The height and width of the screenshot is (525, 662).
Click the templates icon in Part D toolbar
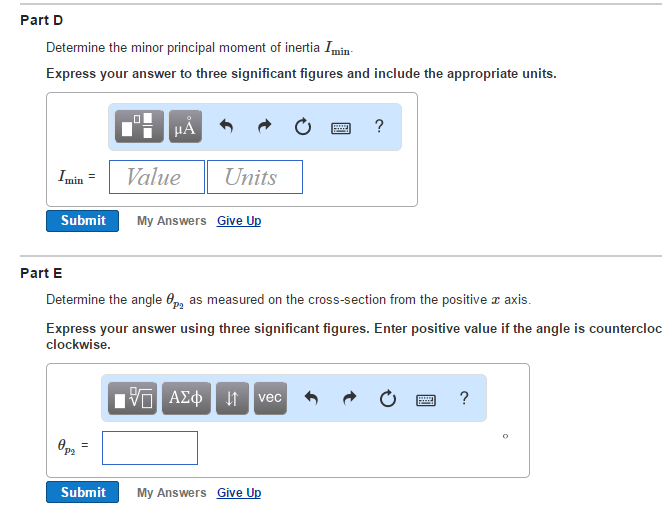[x=141, y=126]
